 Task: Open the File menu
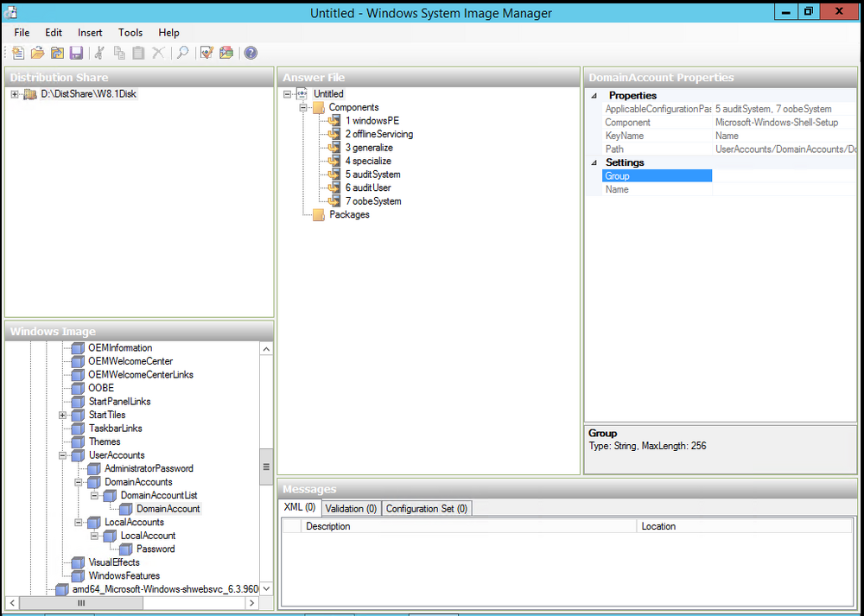pos(22,33)
